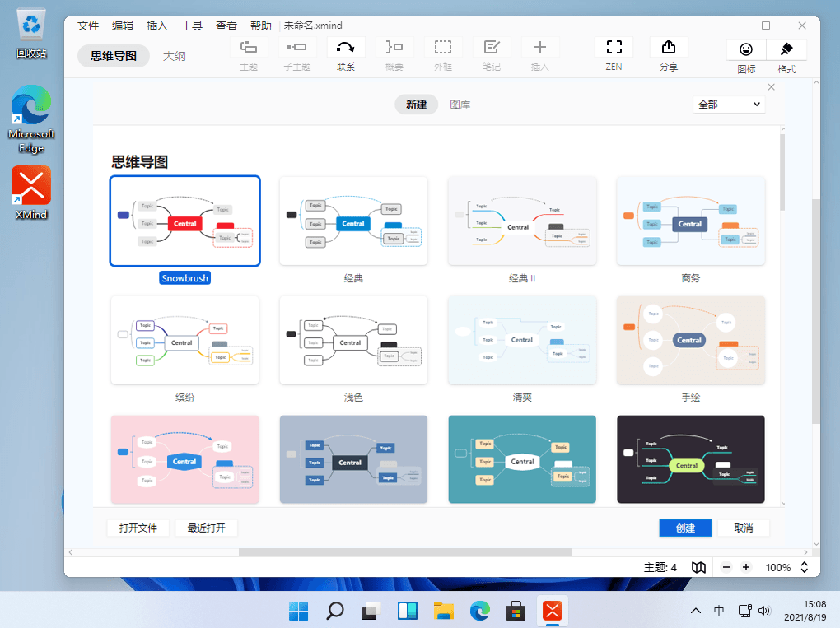Image resolution: width=840 pixels, height=628 pixels.
Task: Click the 子主题 subtopic toolbar icon
Action: (296, 48)
